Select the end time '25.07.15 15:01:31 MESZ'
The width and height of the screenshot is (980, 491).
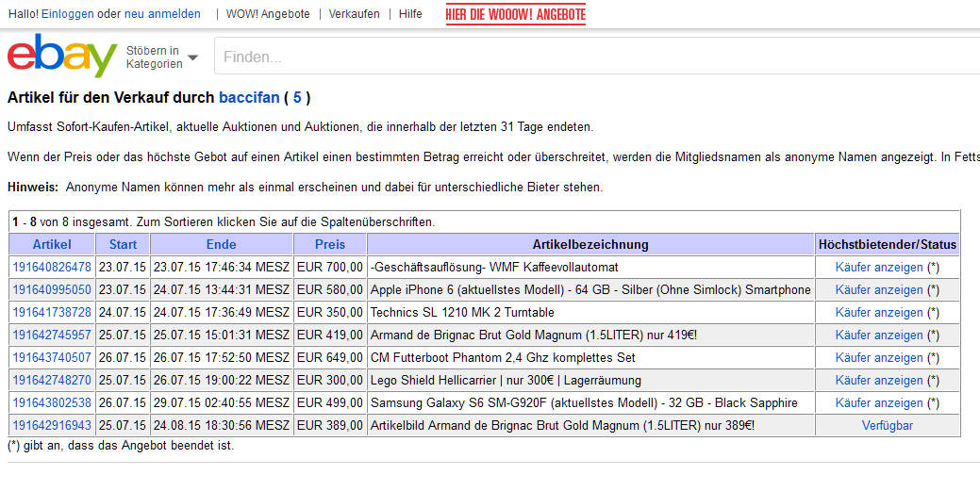[x=222, y=335]
